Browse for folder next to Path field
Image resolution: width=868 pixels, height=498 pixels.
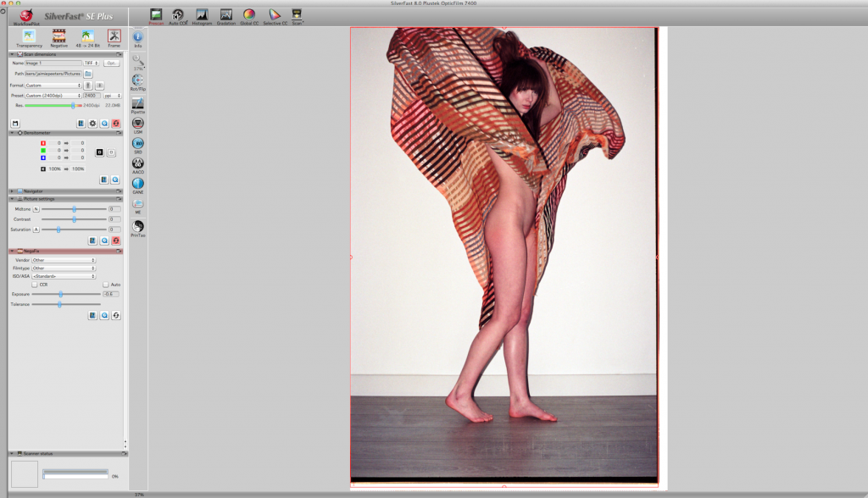(x=88, y=74)
